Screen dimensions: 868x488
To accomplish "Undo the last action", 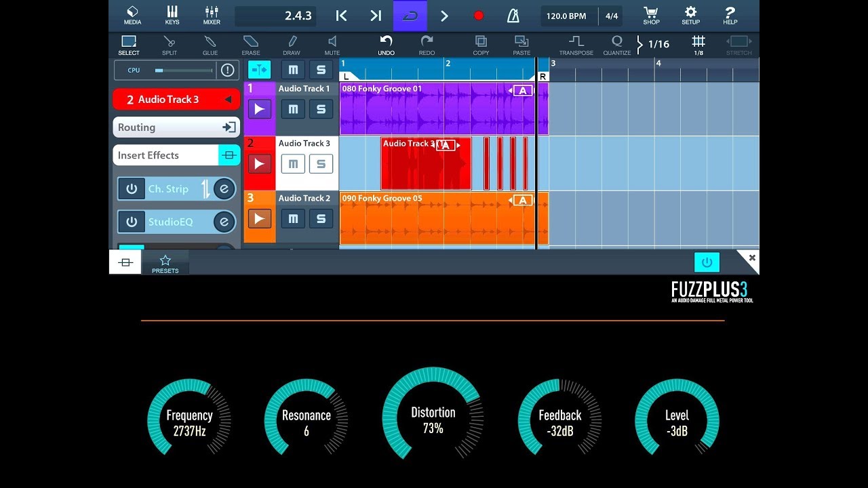I will coord(386,45).
